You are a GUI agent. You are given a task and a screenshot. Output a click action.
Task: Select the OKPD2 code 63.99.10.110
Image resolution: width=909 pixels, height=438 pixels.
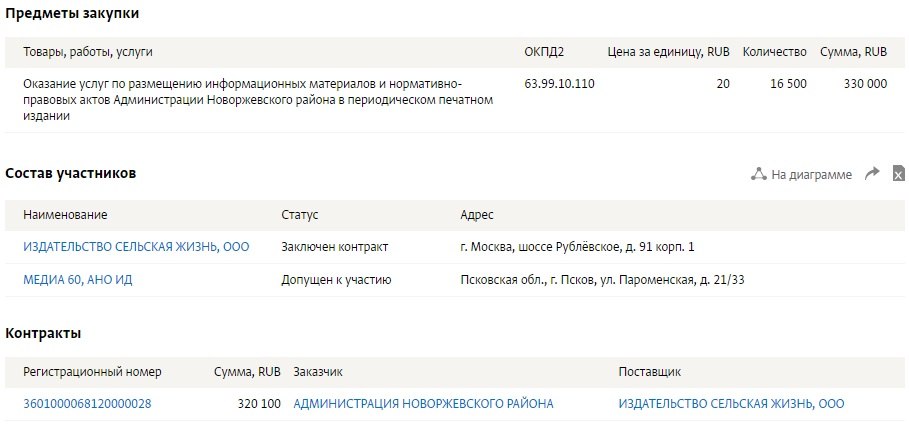click(559, 84)
